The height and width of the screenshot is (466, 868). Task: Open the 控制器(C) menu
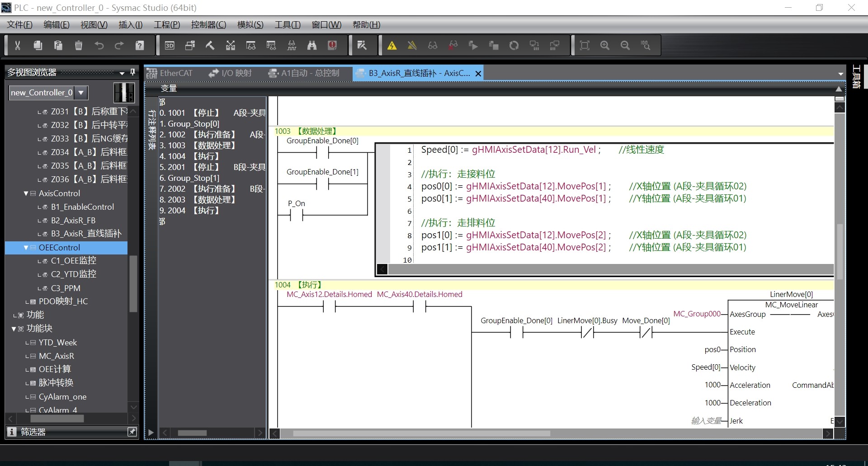[x=208, y=25]
